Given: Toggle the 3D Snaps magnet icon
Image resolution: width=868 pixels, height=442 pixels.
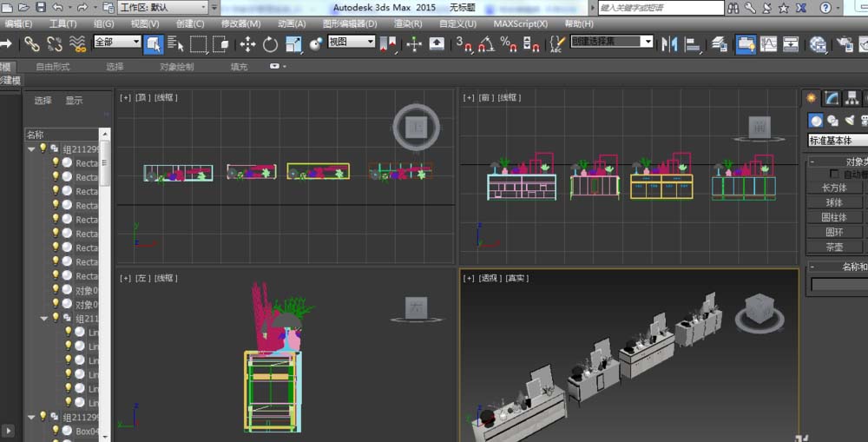Looking at the screenshot, I should coord(464,43).
